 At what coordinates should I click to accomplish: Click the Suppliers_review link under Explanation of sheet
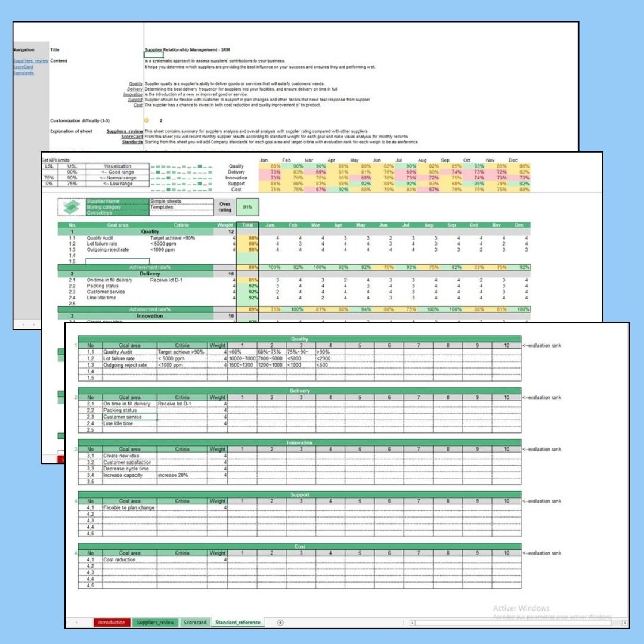pyautogui.click(x=125, y=131)
